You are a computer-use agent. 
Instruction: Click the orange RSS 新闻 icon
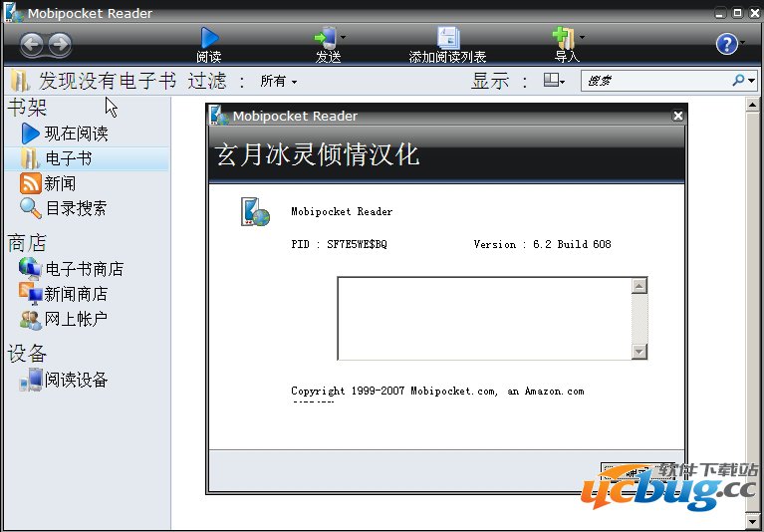click(x=30, y=183)
